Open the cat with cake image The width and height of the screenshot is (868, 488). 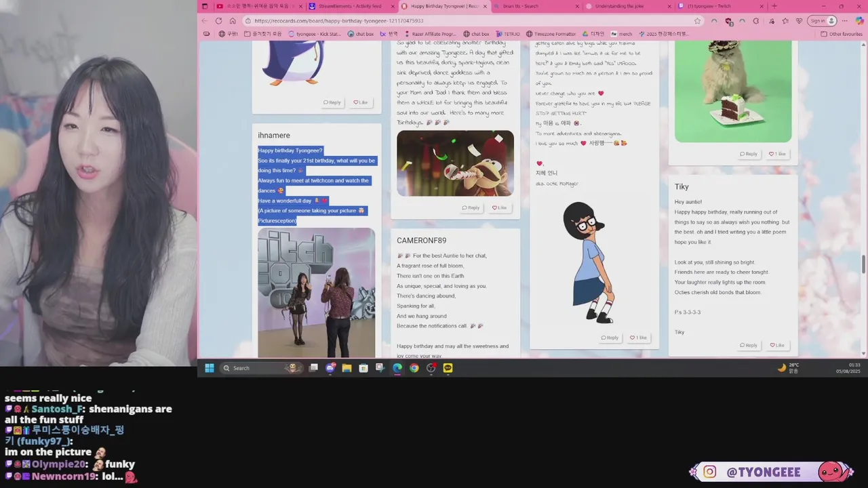pos(733,91)
